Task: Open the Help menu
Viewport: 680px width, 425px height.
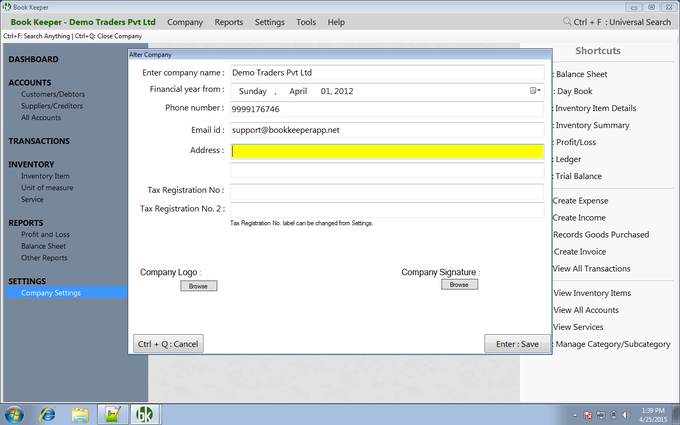Action: pyautogui.click(x=336, y=22)
